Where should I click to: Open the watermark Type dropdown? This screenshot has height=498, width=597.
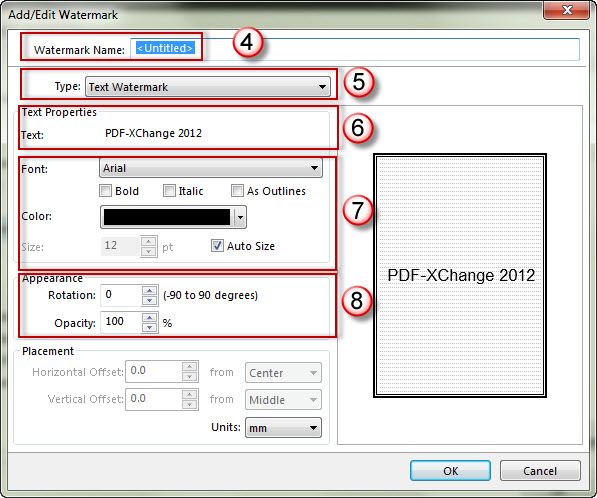click(x=208, y=87)
